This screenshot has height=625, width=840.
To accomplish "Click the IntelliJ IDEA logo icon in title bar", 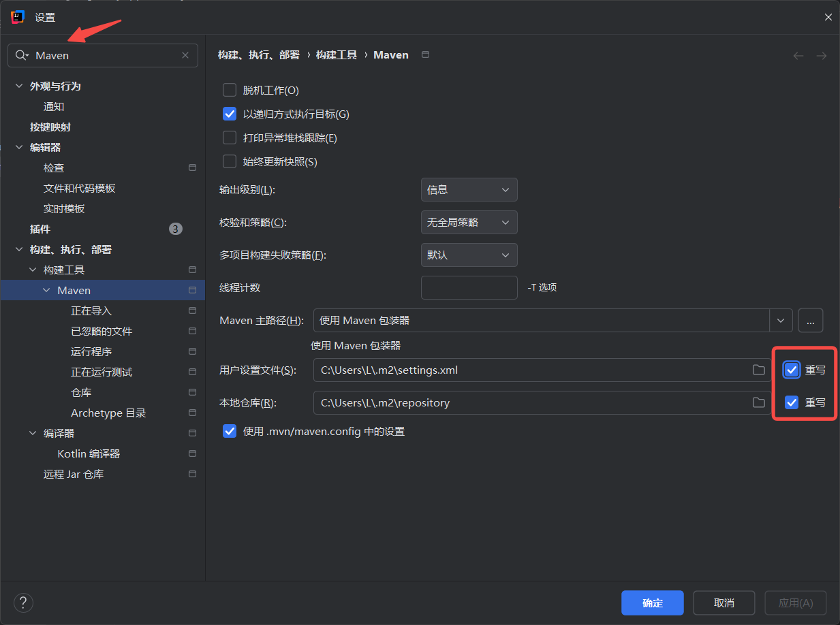I will click(x=18, y=17).
